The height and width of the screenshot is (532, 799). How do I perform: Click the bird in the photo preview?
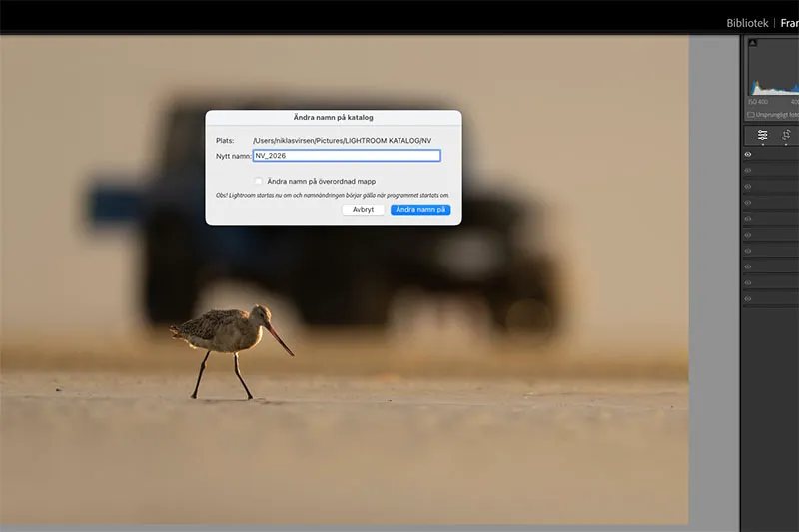click(232, 351)
